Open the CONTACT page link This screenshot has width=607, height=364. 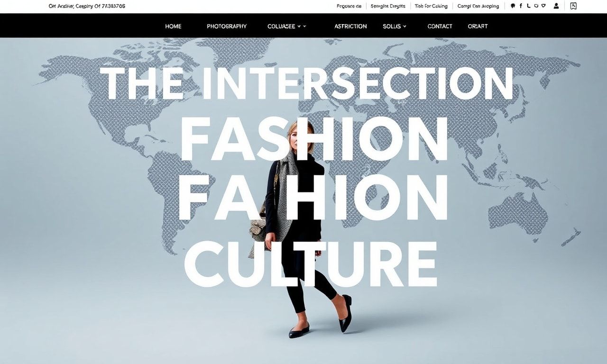(440, 27)
